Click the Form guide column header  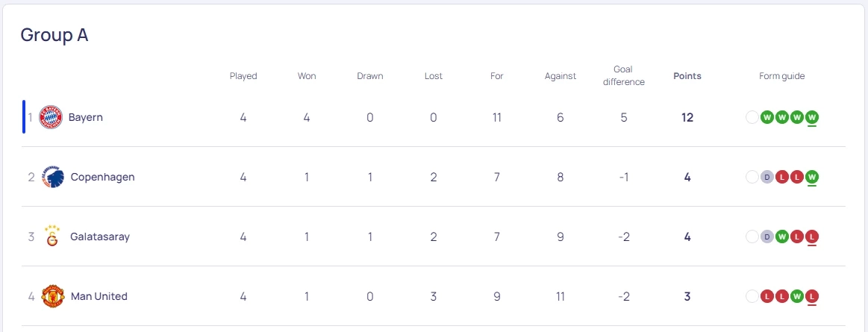(x=782, y=76)
